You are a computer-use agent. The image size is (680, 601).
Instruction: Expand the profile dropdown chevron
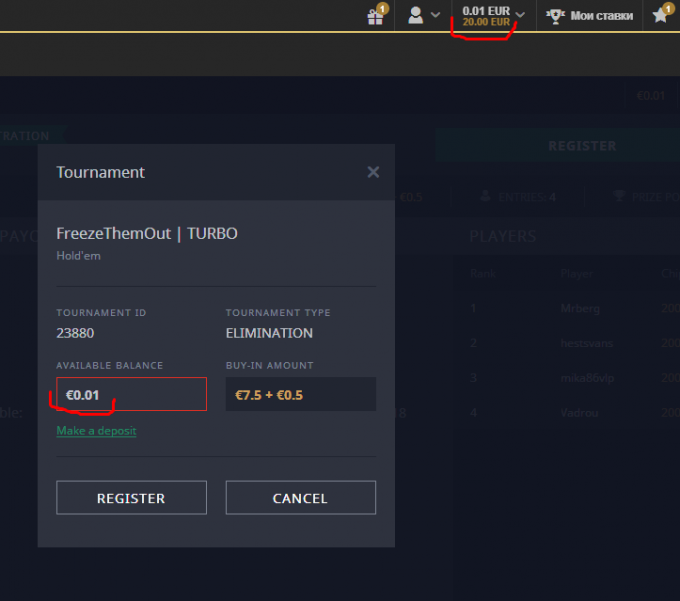(435, 15)
